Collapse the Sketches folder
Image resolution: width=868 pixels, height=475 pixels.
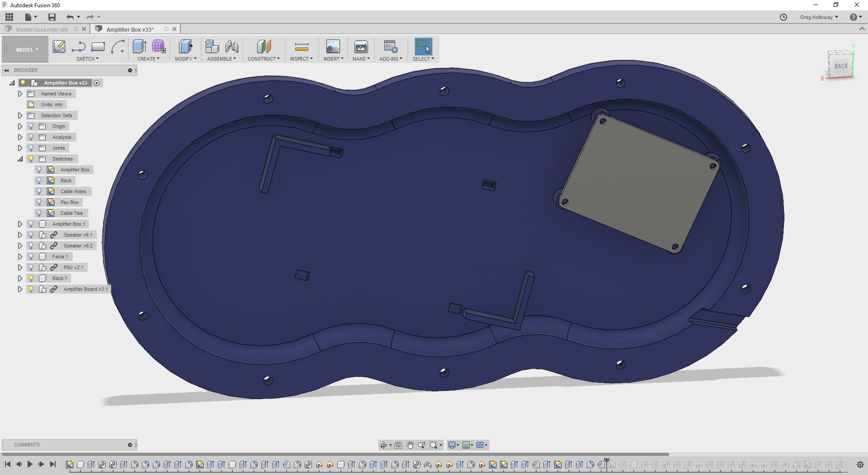click(20, 159)
